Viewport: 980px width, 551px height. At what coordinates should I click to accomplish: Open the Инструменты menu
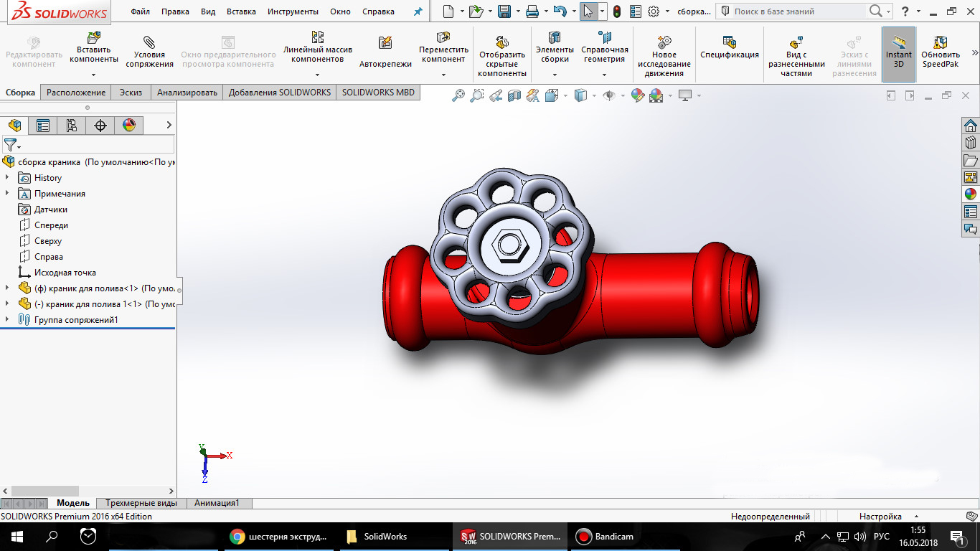293,12
